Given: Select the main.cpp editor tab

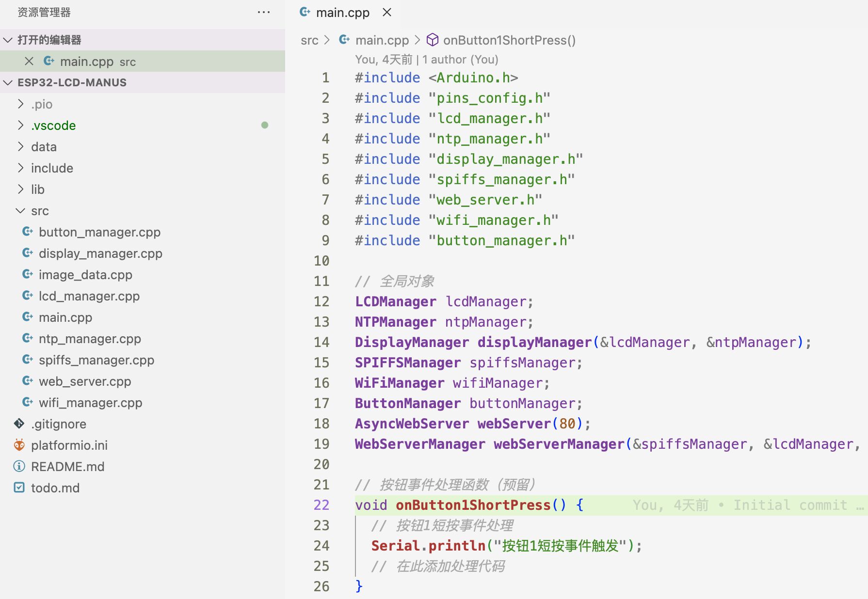Looking at the screenshot, I should coord(343,13).
